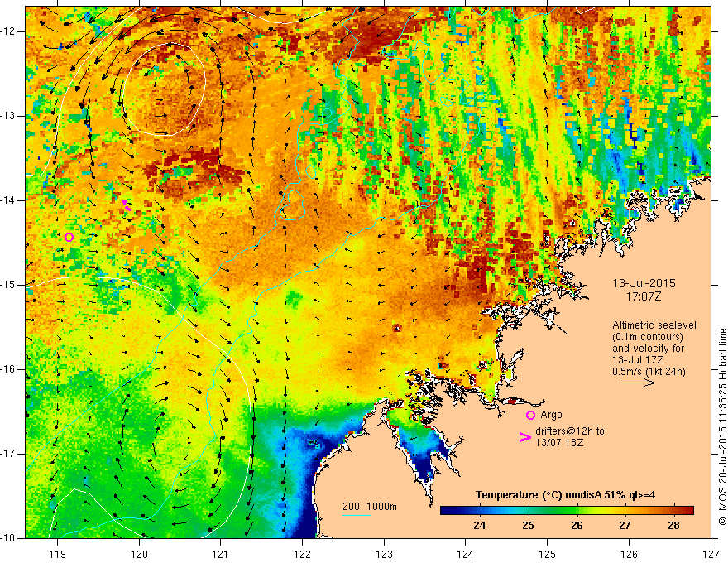The width and height of the screenshot is (728, 563).
Task: Click the colorbar tick label "26"
Action: point(577,526)
